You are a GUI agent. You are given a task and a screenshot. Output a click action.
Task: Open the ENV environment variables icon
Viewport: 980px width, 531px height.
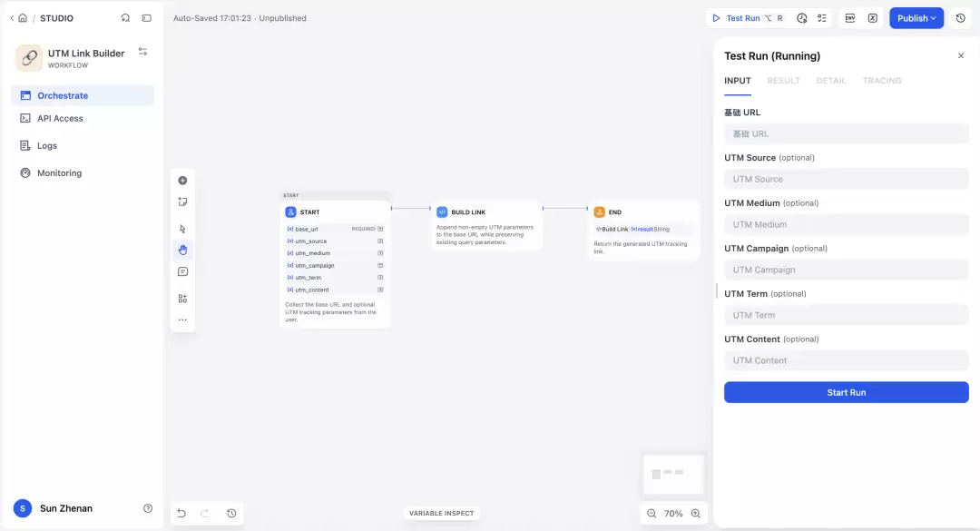850,18
